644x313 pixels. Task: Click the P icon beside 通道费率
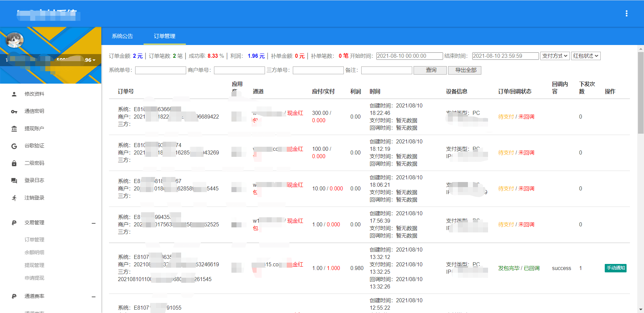(x=14, y=296)
